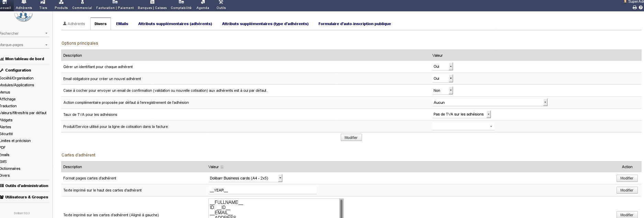The width and height of the screenshot is (644, 218).
Task: Switch to the EMails tab
Action: tap(122, 24)
